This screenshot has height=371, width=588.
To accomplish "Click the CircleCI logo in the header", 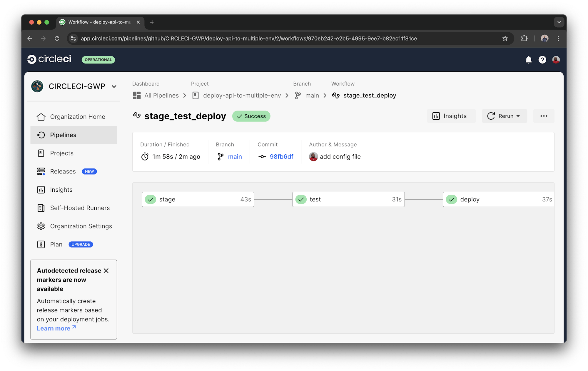I will [49, 59].
